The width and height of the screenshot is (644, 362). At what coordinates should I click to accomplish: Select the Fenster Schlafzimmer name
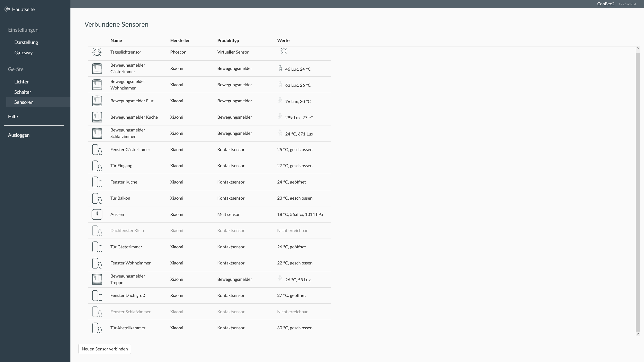pos(131,312)
